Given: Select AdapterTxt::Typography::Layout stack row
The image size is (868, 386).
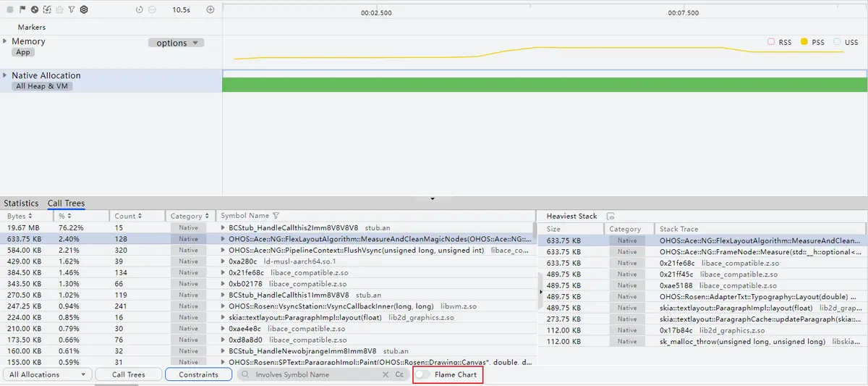Looking at the screenshot, I should click(703, 297).
